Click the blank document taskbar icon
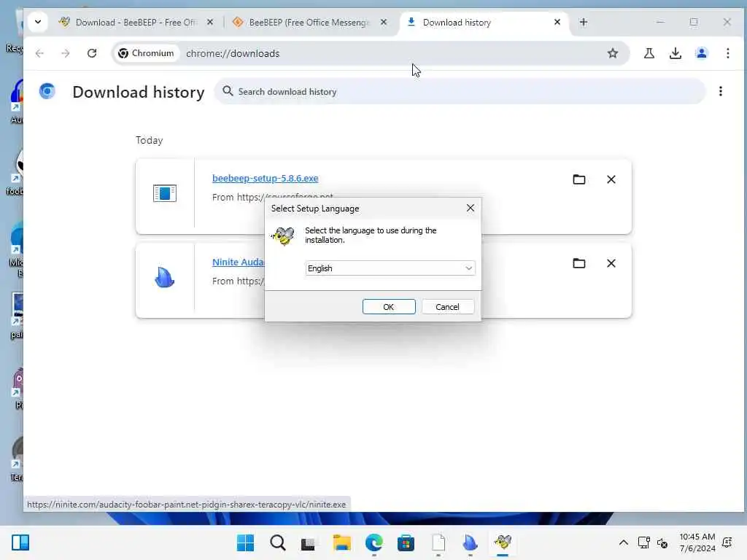This screenshot has width=747, height=560. [x=438, y=542]
